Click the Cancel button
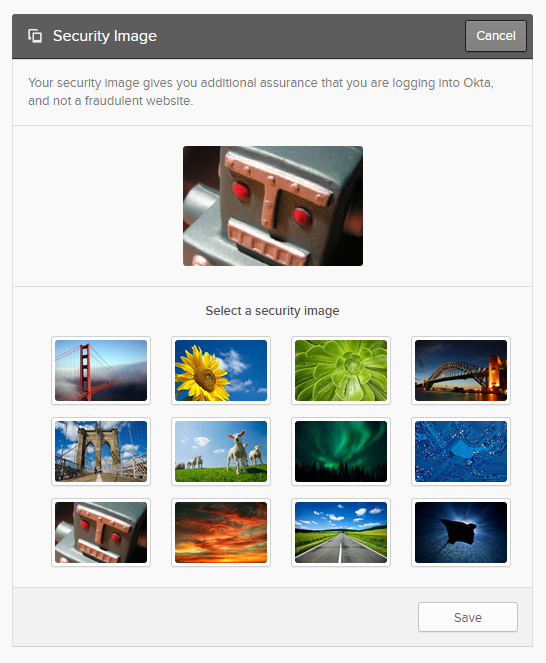 click(x=496, y=36)
